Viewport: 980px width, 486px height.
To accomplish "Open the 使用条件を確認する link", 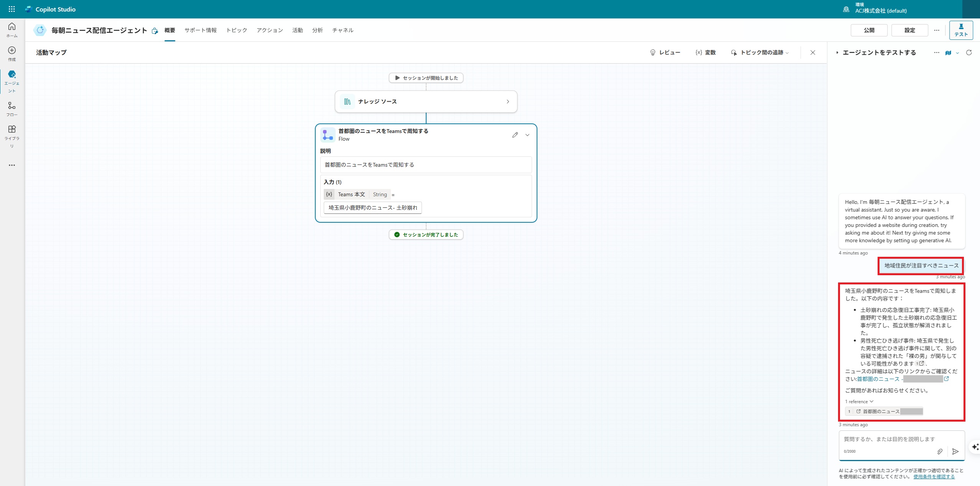I will 934,477.
